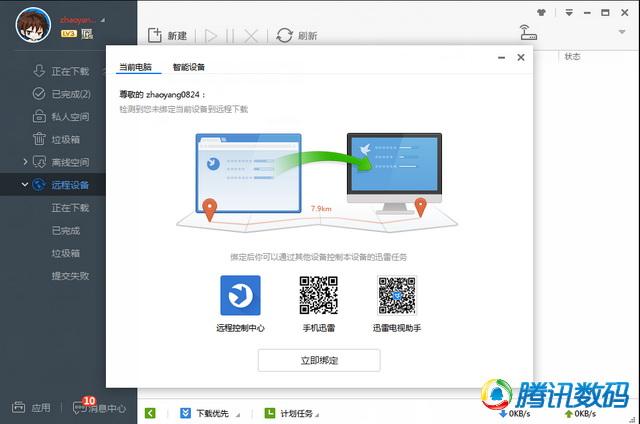Viewport: 640px width, 424px height.
Task: Click the 手机迅雷 QR code
Action: (x=318, y=295)
